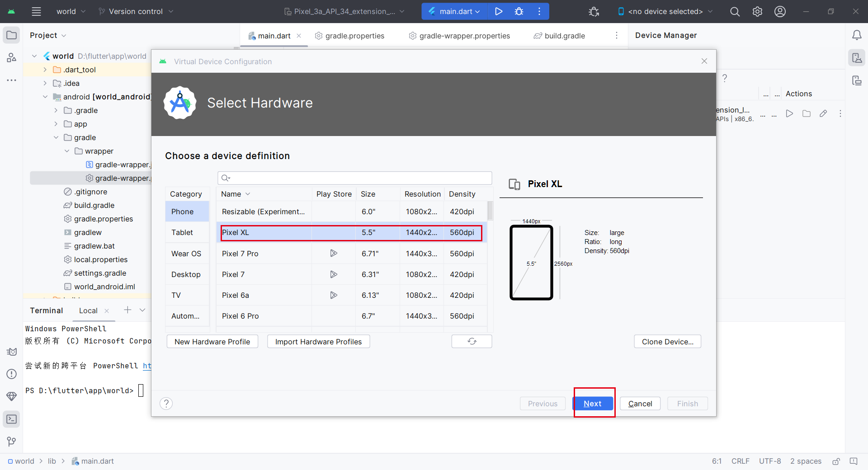Screen dimensions: 868x470
Task: Open the Version control dropdown
Action: coord(136,11)
